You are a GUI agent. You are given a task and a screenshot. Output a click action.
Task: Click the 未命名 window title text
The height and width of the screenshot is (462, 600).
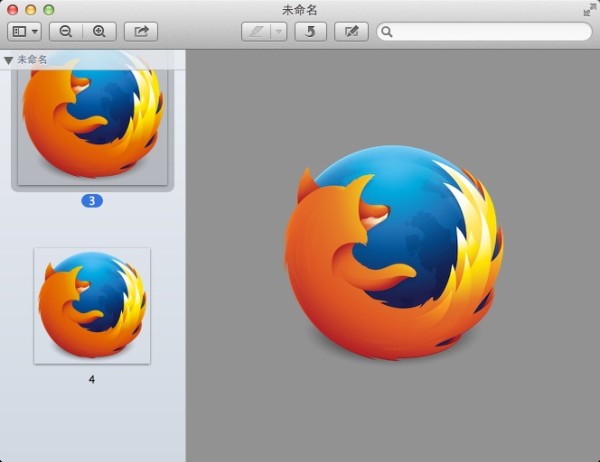click(299, 9)
